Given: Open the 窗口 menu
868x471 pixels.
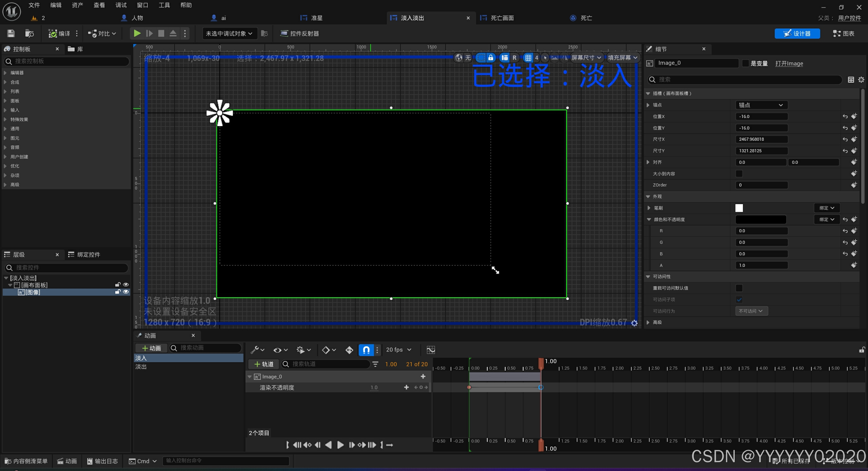Looking at the screenshot, I should click(142, 5).
